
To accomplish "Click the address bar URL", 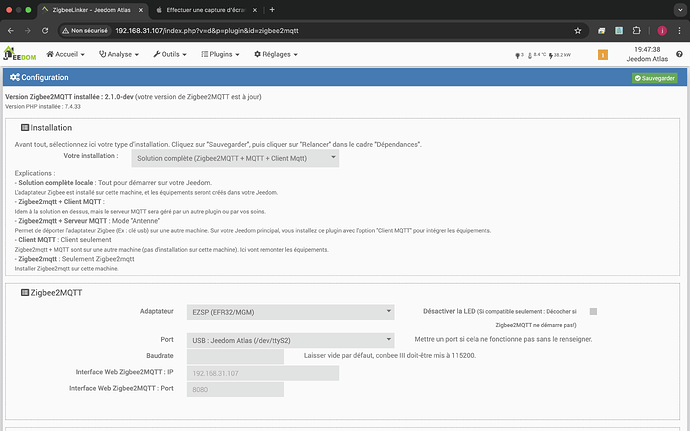I will pyautogui.click(x=207, y=30).
